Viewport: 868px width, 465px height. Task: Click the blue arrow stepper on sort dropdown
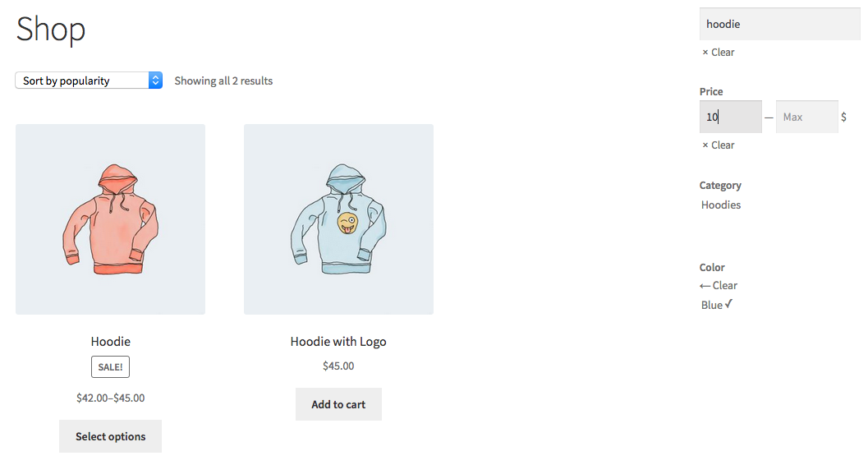pos(155,81)
